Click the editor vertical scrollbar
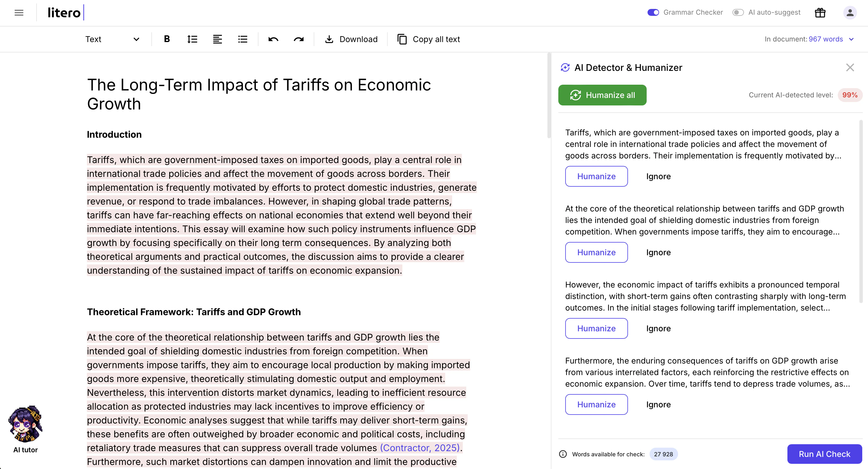Image resolution: width=868 pixels, height=469 pixels. (549, 95)
